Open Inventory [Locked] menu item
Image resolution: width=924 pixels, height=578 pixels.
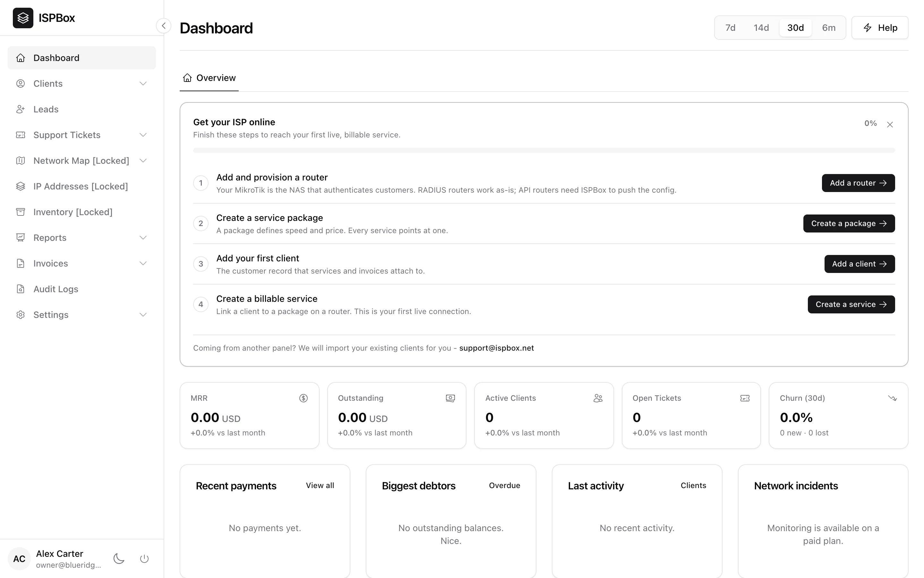82,212
